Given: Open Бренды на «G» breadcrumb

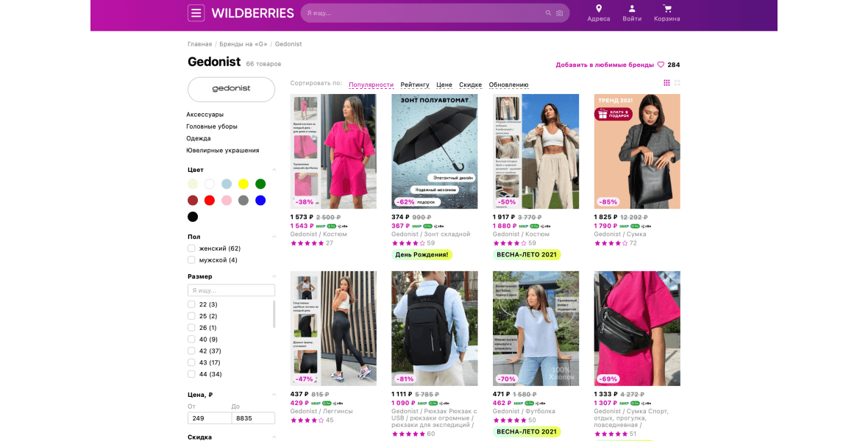Looking at the screenshot, I should coord(243,44).
